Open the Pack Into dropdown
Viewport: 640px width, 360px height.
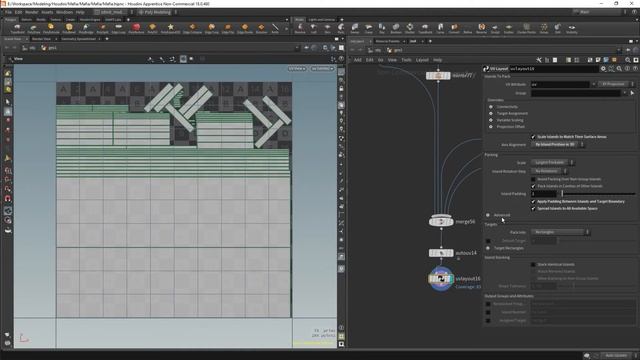[560, 232]
